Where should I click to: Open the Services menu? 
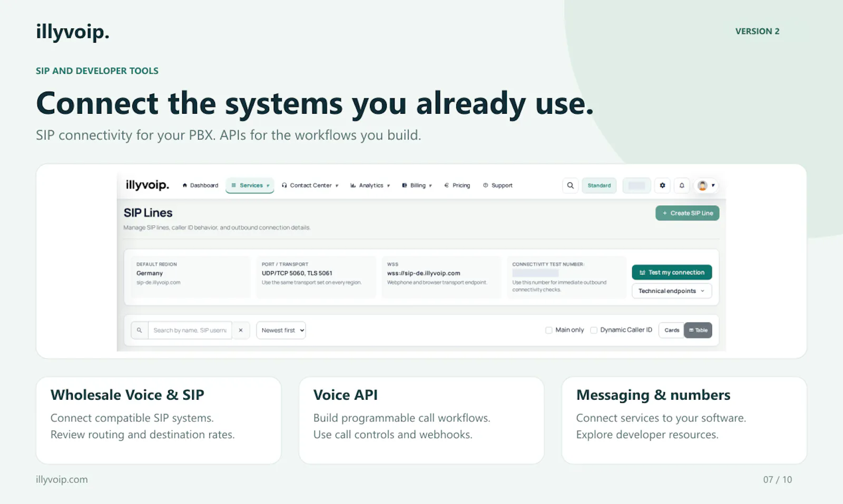coord(250,185)
